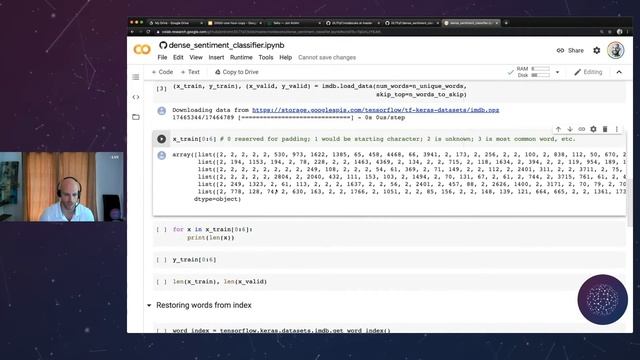Viewport: 640px width, 360px height.
Task: Click the GitHub icon beside notebook title
Action: tap(163, 45)
